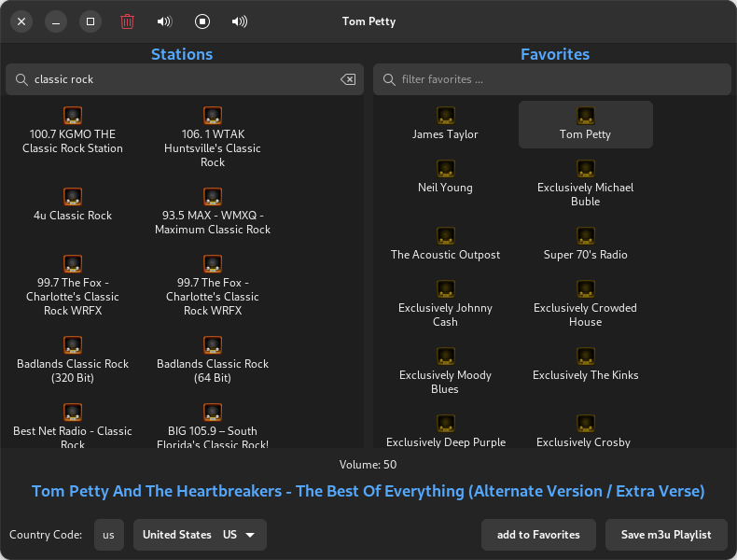The image size is (737, 560).
Task: Play the Neil Young favorite
Action: point(445,177)
